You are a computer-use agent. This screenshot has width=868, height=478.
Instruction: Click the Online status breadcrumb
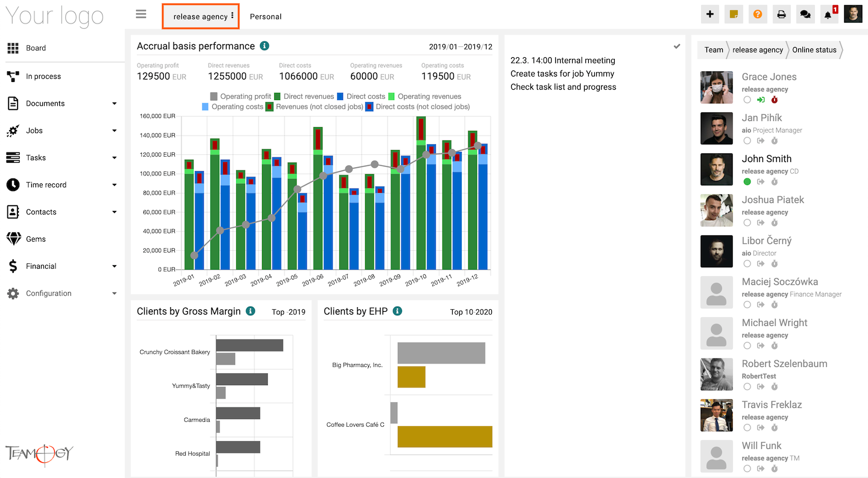tap(814, 50)
